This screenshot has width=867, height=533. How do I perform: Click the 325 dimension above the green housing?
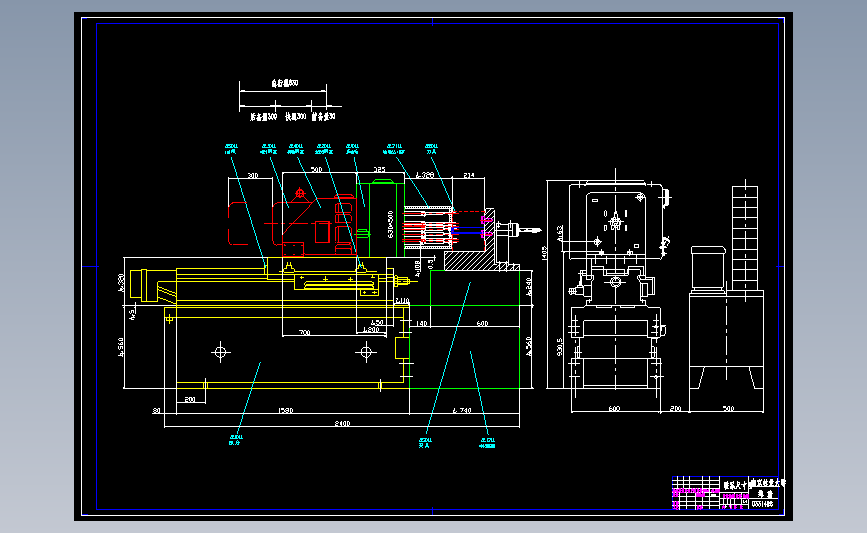(379, 169)
